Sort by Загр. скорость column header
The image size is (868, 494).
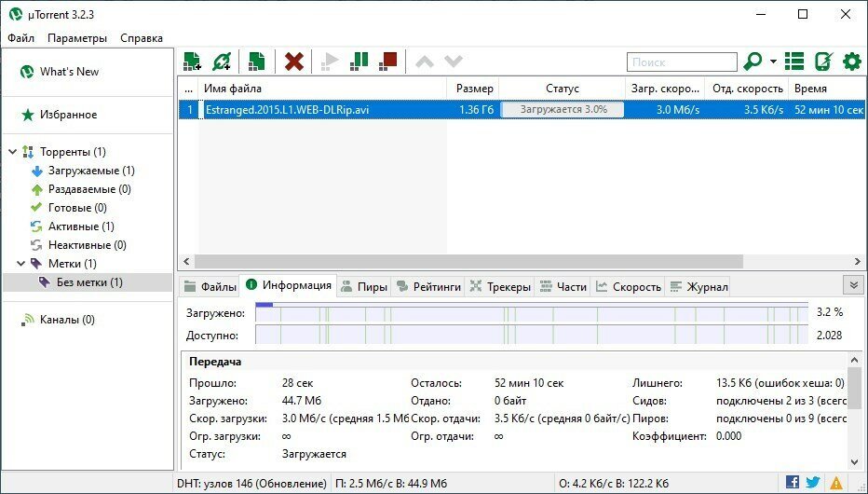pyautogui.click(x=665, y=89)
